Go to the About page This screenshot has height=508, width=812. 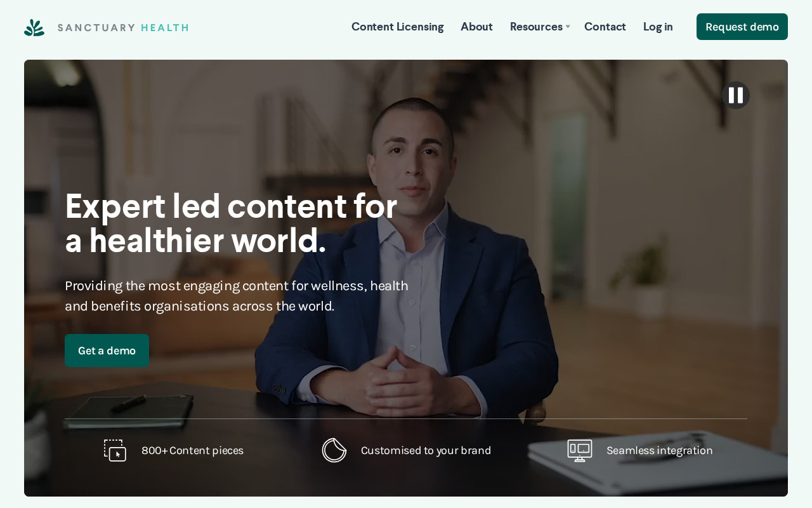(476, 27)
